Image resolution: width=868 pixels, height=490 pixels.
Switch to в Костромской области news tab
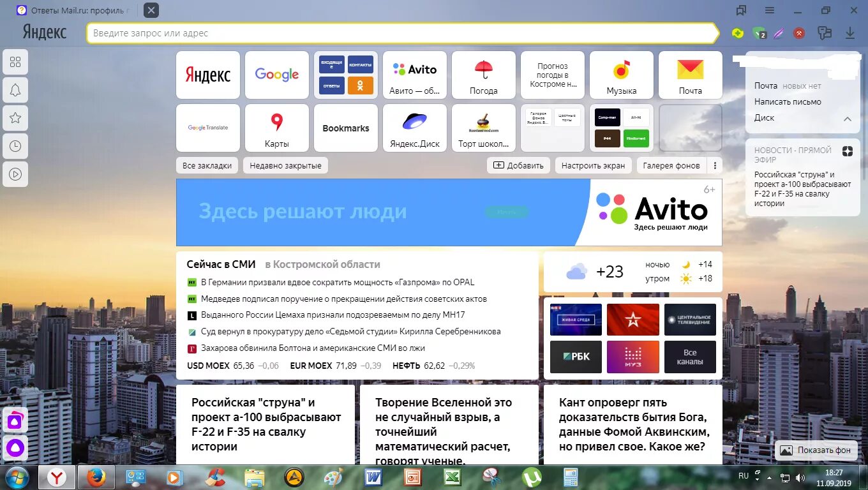point(322,264)
